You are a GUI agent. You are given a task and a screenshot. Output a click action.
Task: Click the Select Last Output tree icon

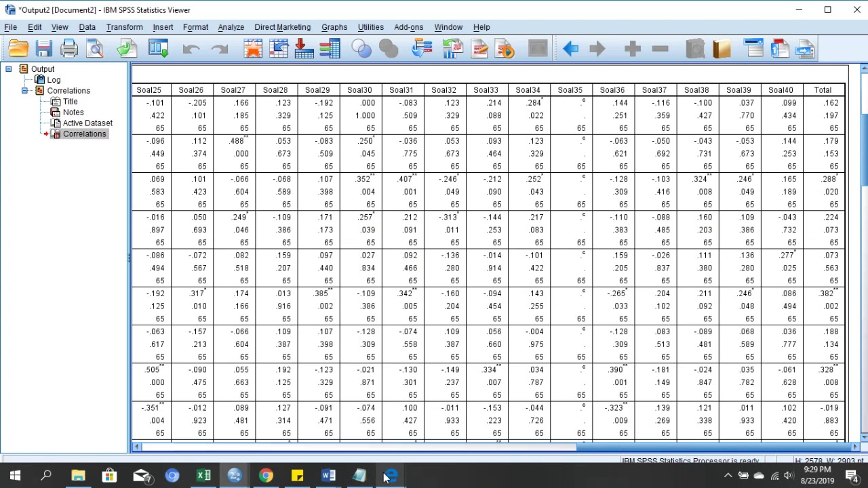[x=422, y=48]
